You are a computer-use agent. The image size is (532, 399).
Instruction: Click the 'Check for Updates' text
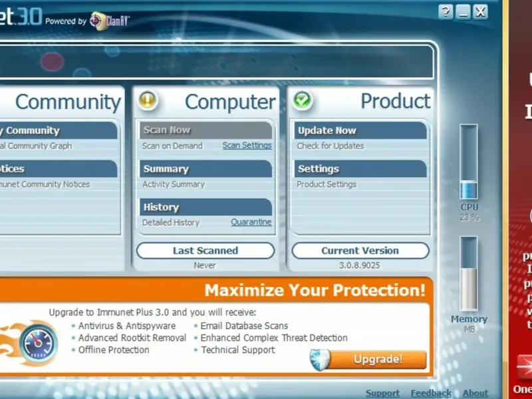tap(330, 146)
